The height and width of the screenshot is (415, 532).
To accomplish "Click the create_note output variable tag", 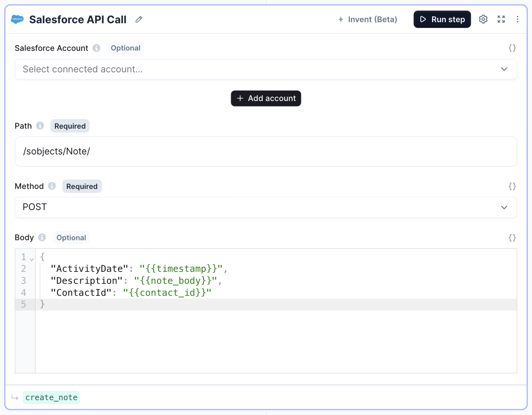I will [51, 397].
